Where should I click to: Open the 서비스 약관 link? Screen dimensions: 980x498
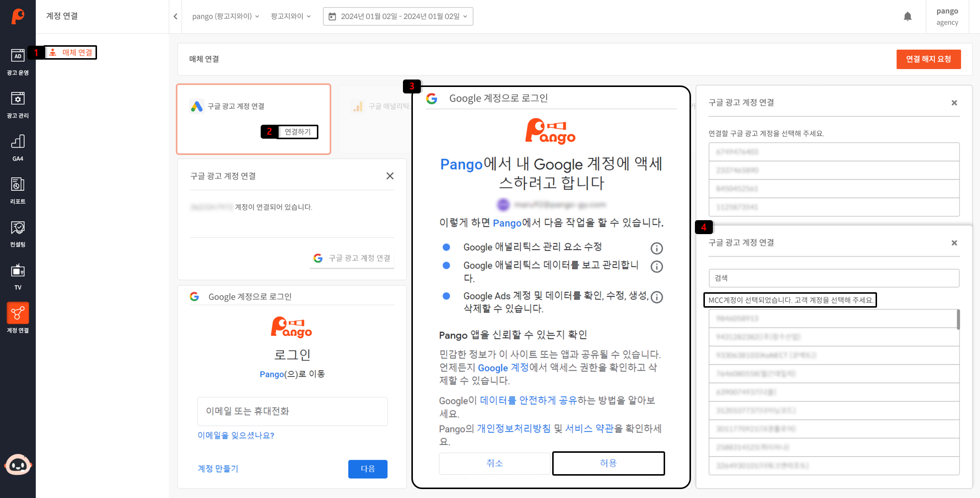[x=589, y=428]
